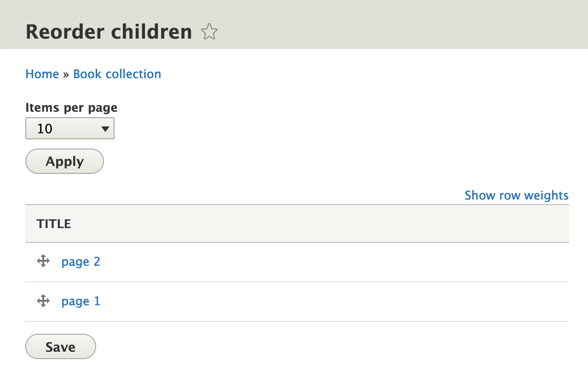Navigate to Book collection via breadcrumb
Viewport: 588px width, 389px height.
pyautogui.click(x=117, y=74)
